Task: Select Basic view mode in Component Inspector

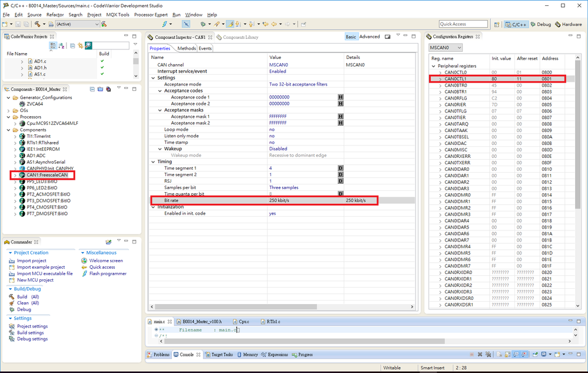Action: pos(351,37)
